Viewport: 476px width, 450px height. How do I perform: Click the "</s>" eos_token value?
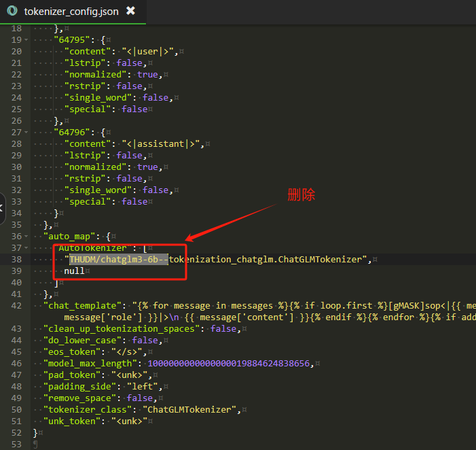[x=126, y=352]
